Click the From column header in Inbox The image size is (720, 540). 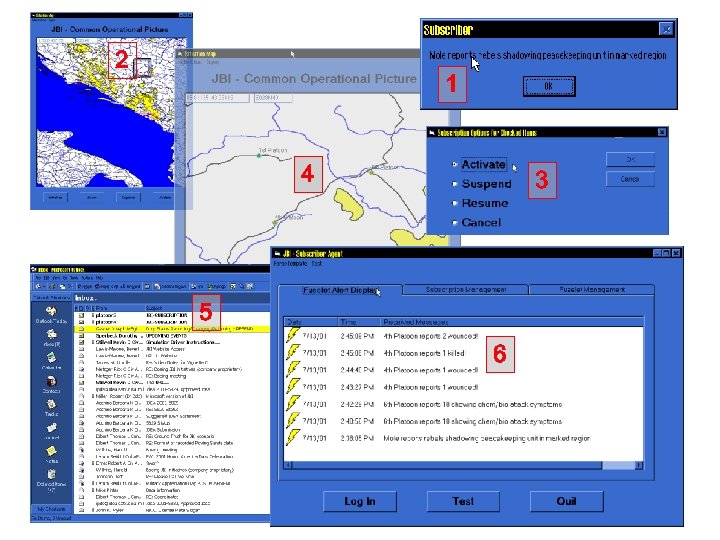(x=119, y=308)
